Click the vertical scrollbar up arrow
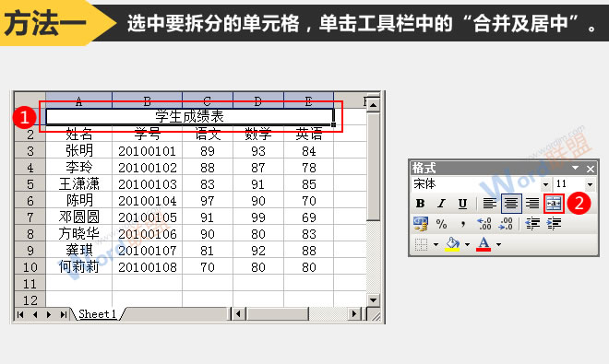 [374, 105]
